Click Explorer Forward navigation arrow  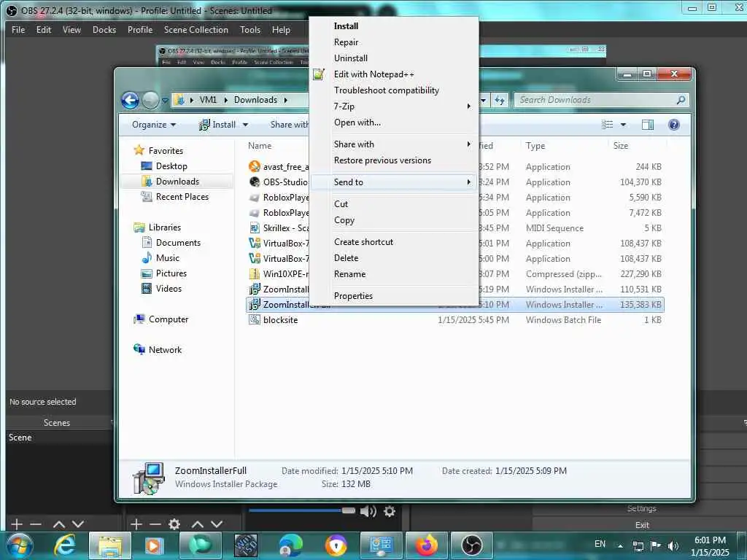[x=150, y=100]
